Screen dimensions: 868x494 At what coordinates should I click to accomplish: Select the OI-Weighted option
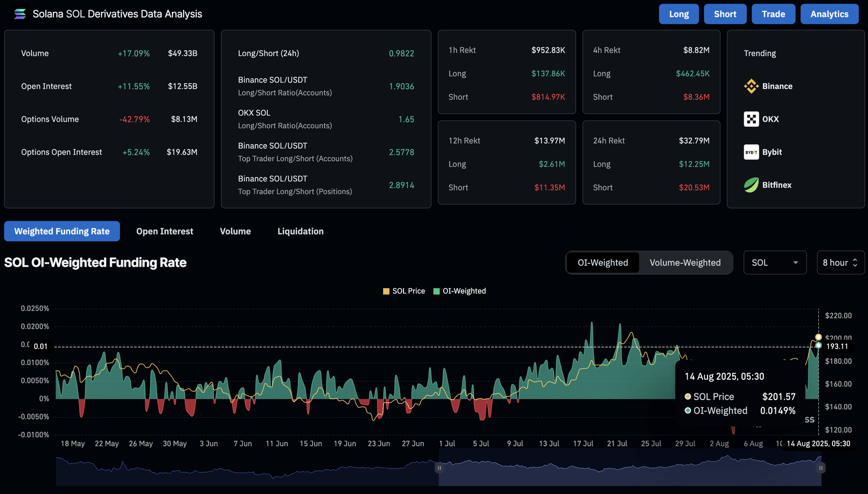pyautogui.click(x=602, y=263)
